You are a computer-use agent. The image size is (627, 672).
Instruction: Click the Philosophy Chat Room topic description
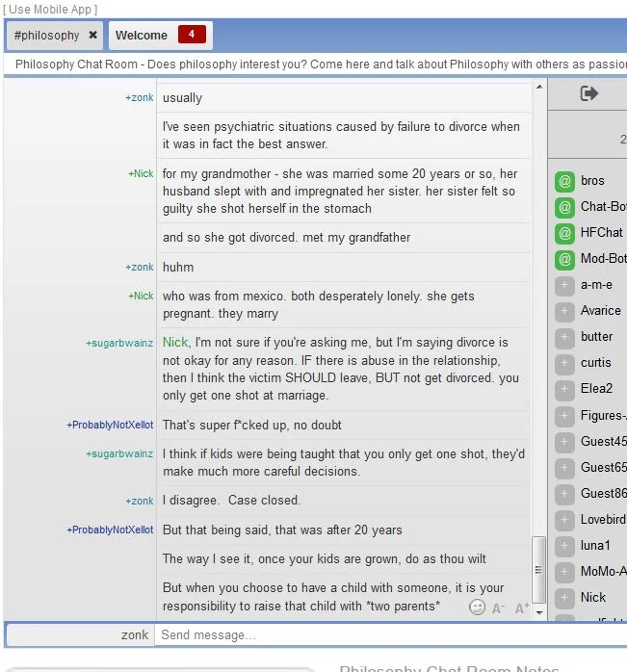(321, 65)
